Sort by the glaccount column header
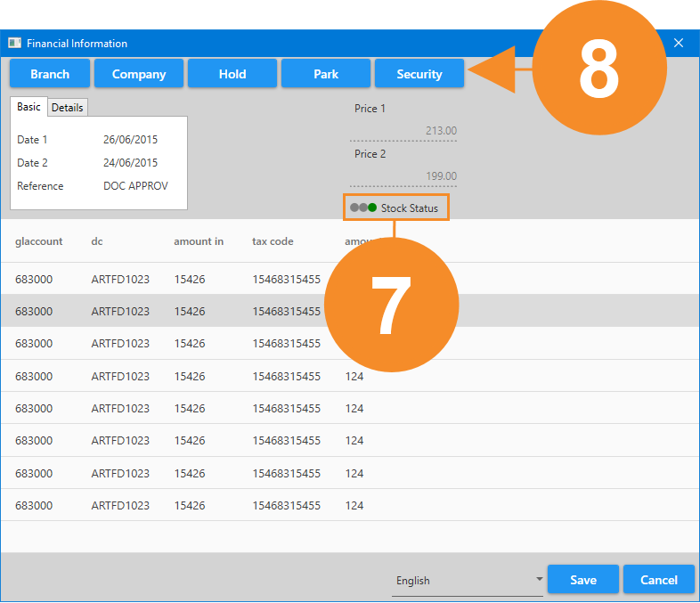700x603 pixels. (x=39, y=241)
